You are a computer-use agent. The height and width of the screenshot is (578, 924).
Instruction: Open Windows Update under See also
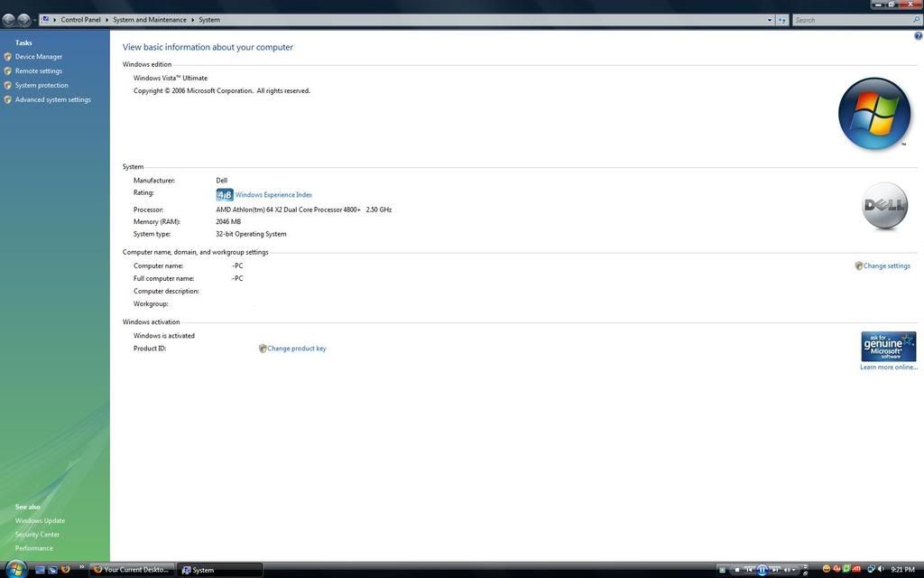pyautogui.click(x=40, y=521)
